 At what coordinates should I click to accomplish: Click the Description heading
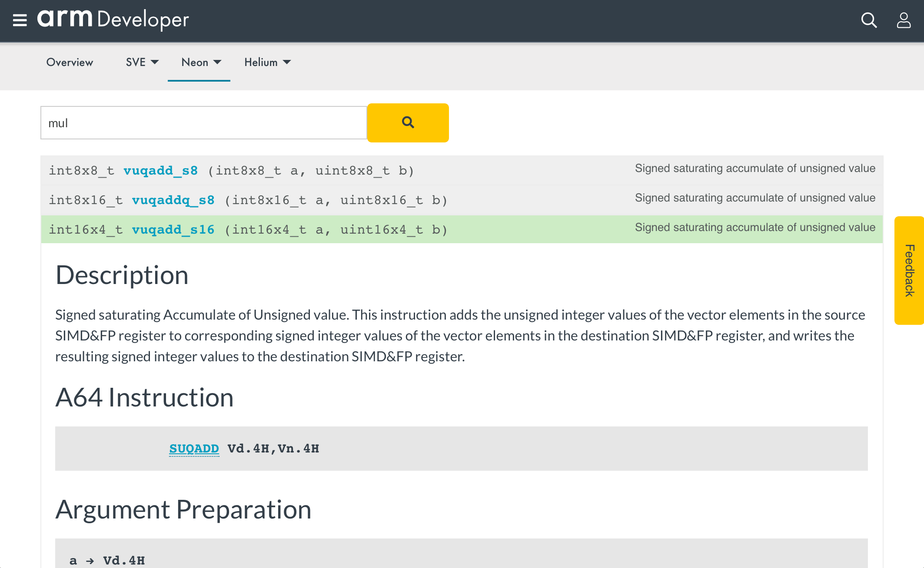pyautogui.click(x=122, y=275)
